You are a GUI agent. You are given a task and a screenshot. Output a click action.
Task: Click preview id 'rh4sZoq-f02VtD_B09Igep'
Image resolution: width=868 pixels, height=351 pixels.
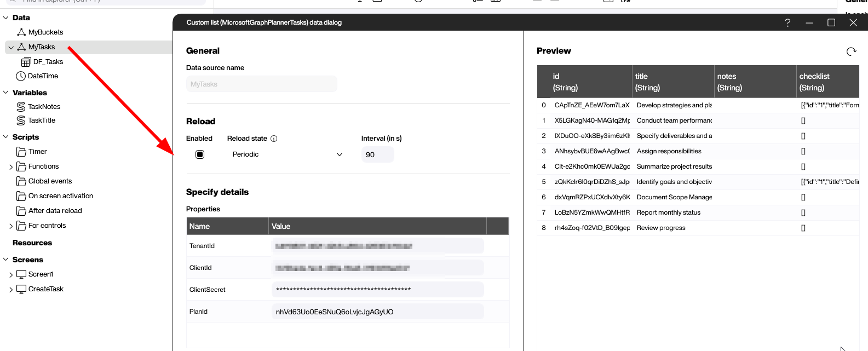[592, 228]
